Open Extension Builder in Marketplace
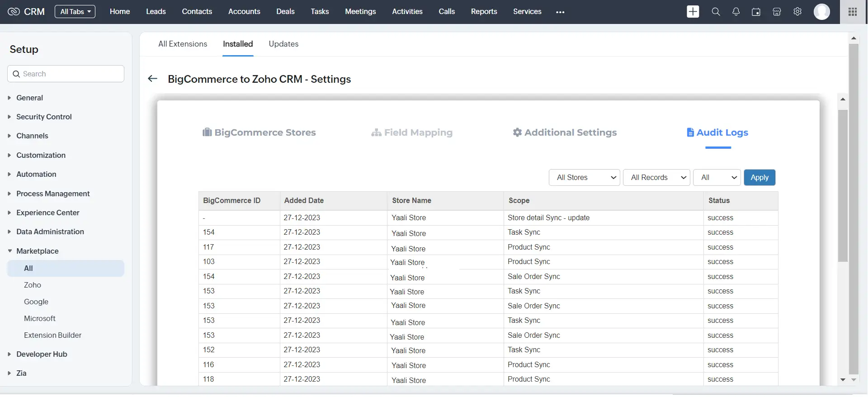This screenshot has width=868, height=397. pos(53,335)
